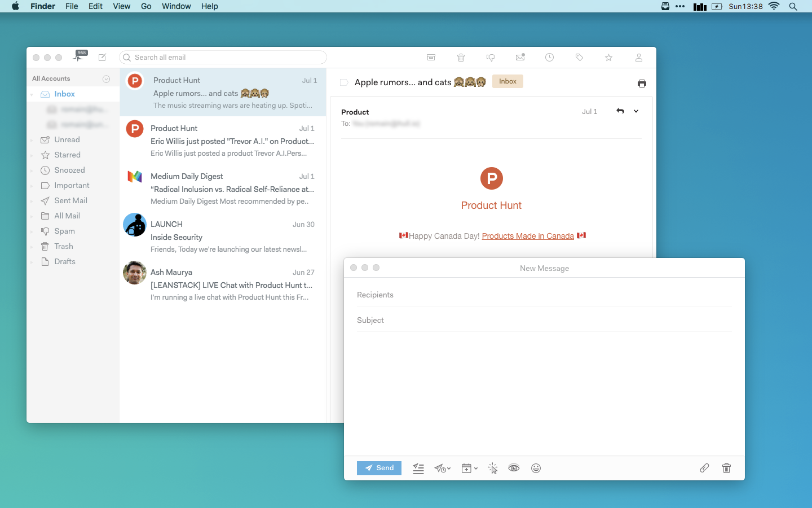Open the Starred folder
Screen dimensions: 812x508
67,155
